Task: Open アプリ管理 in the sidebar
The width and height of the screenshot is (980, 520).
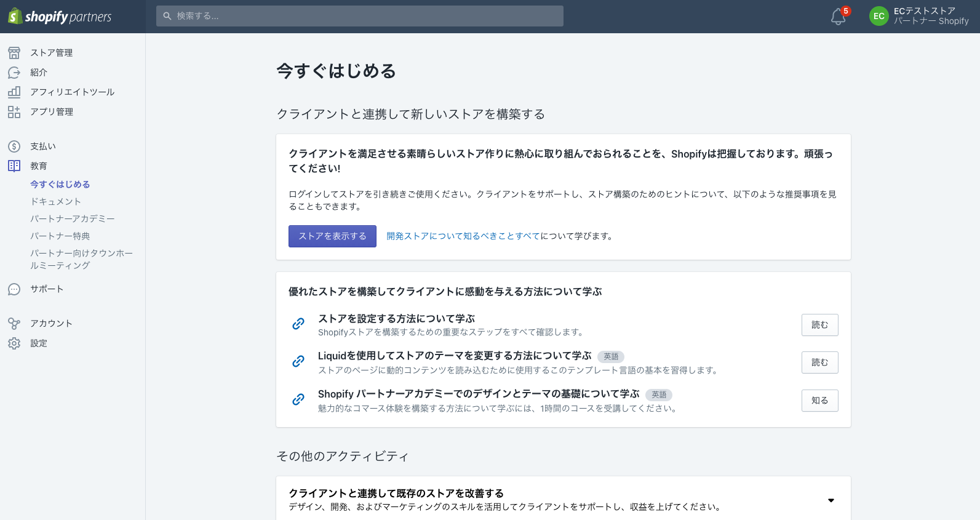Action: (52, 112)
